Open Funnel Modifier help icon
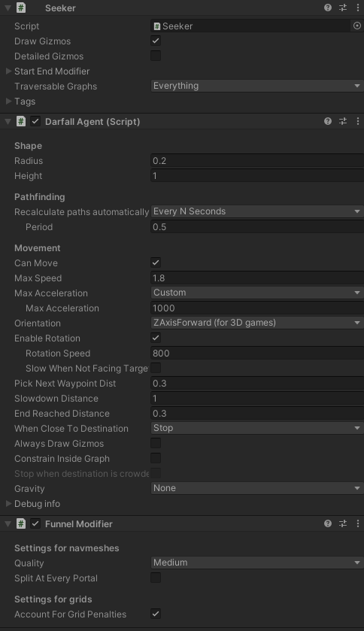Viewport: 364px width, 631px height. coord(328,523)
